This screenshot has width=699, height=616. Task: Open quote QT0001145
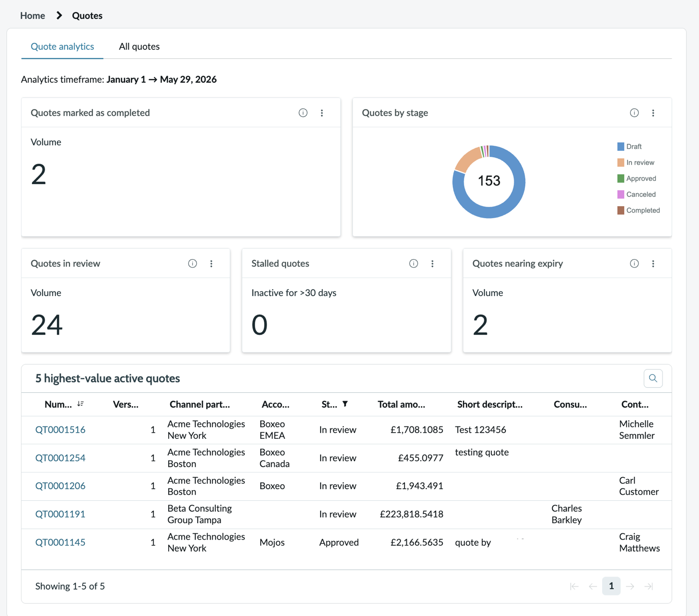60,542
